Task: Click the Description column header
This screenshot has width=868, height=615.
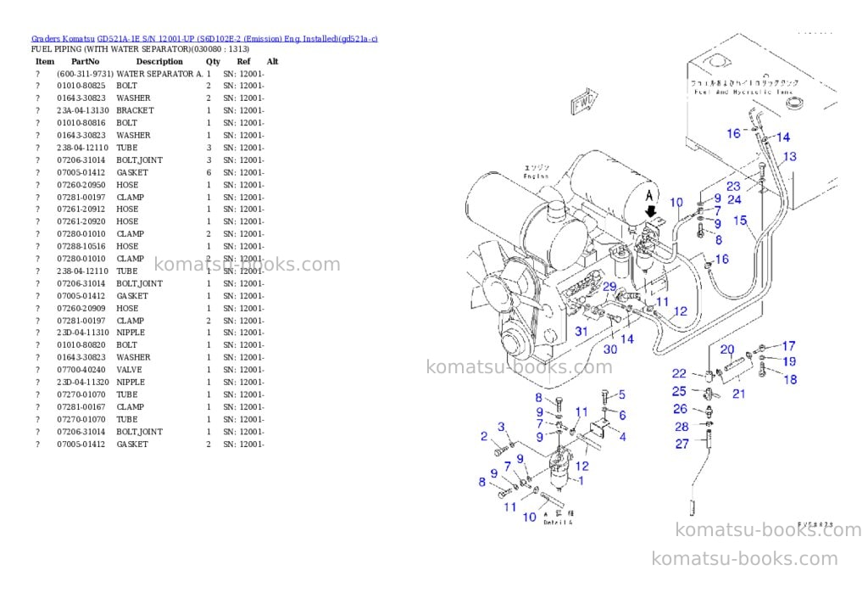Action: [159, 61]
